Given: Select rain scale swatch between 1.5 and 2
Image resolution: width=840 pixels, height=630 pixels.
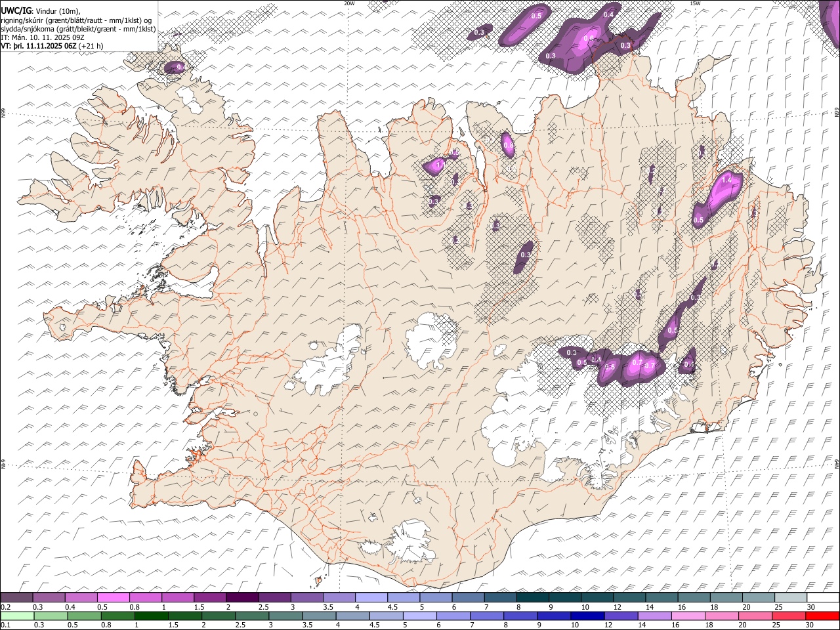Looking at the screenshot, I should [184, 616].
